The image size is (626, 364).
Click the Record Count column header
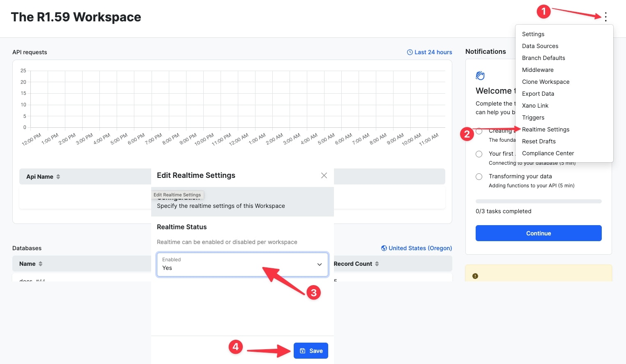353,264
